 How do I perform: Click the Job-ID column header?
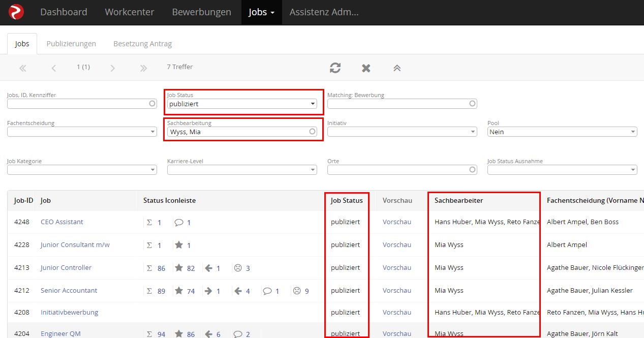point(24,200)
